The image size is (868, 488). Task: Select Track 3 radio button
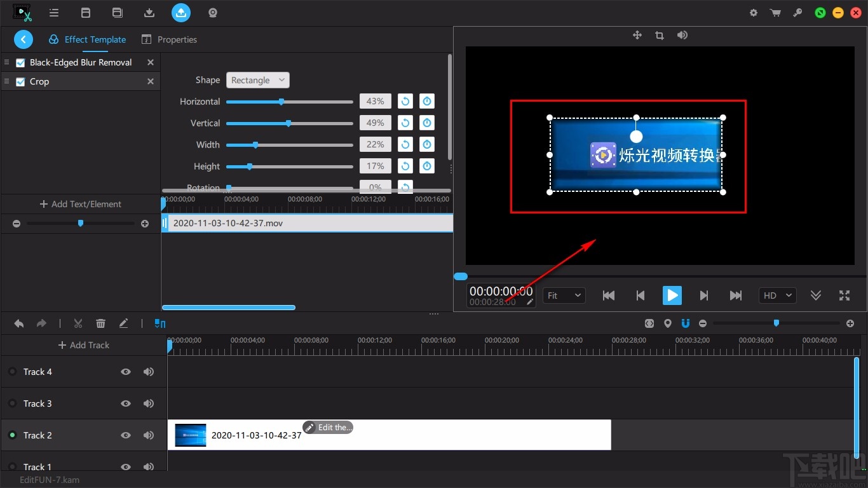(12, 403)
